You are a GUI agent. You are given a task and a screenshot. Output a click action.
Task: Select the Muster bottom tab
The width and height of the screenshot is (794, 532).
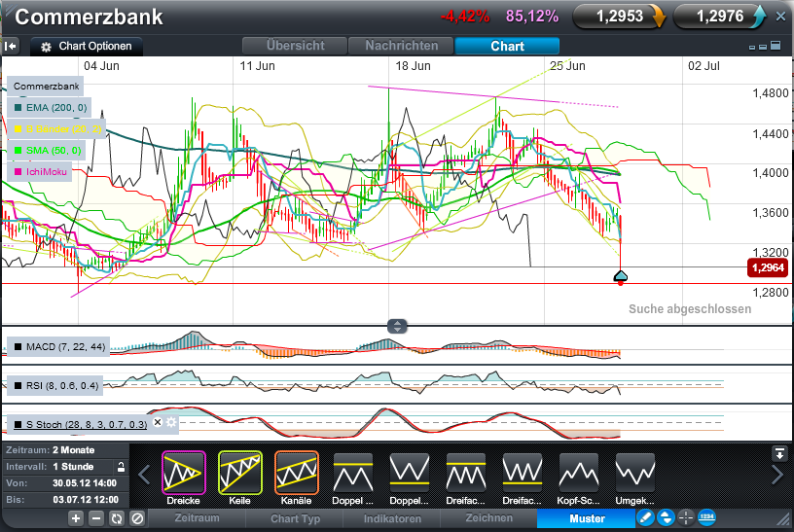(x=587, y=518)
